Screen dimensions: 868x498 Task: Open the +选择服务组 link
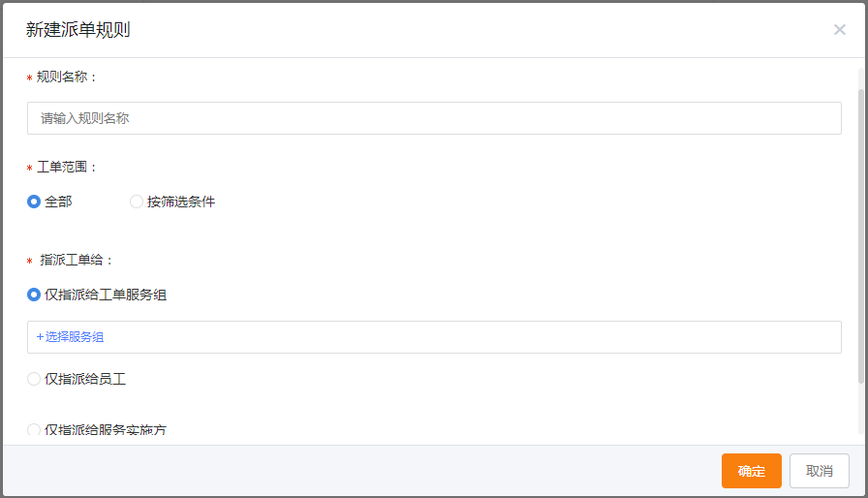[70, 336]
